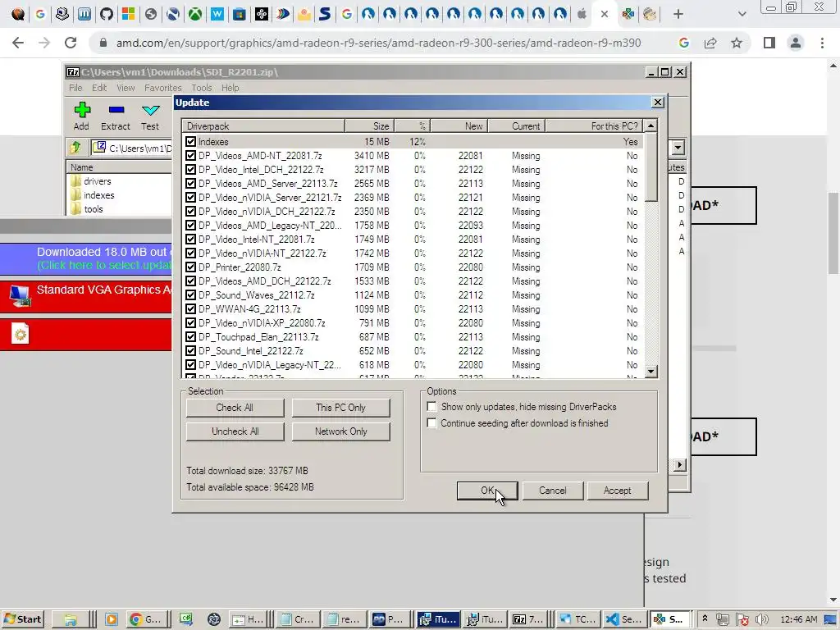Reload the browser page
The height and width of the screenshot is (630, 840).
click(71, 43)
